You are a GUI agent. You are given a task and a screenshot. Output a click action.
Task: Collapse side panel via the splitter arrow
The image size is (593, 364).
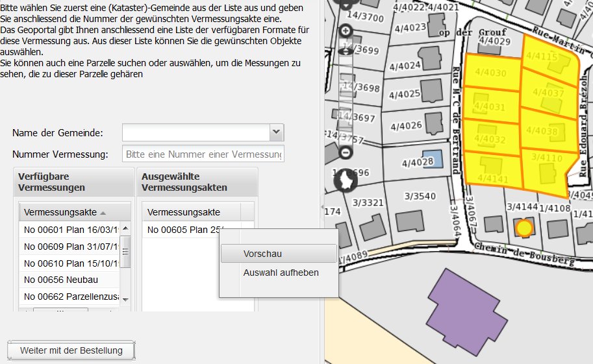coord(322,207)
